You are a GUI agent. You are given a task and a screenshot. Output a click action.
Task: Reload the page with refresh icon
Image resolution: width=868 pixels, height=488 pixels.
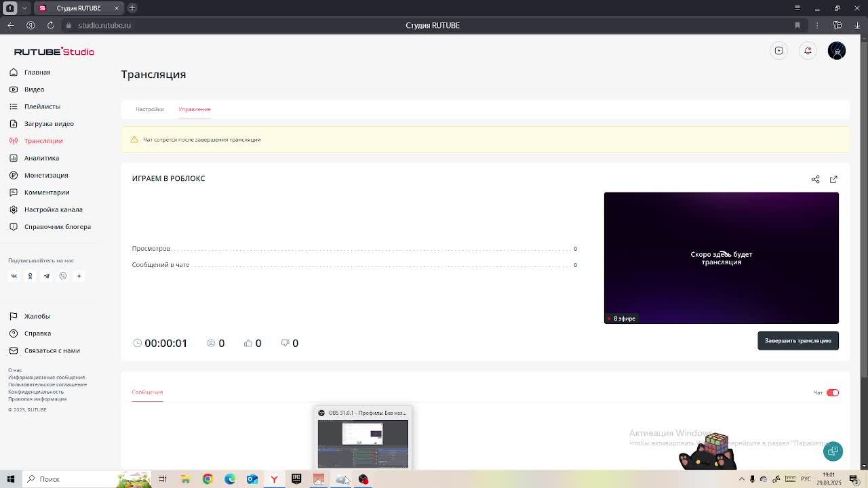coord(50,25)
